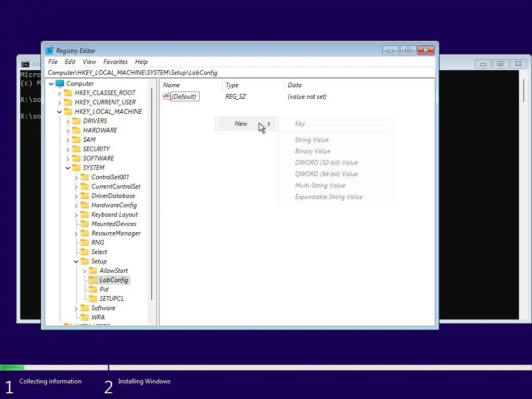Expand HKEY_CLASSES_ROOT chevron

[x=60, y=93]
